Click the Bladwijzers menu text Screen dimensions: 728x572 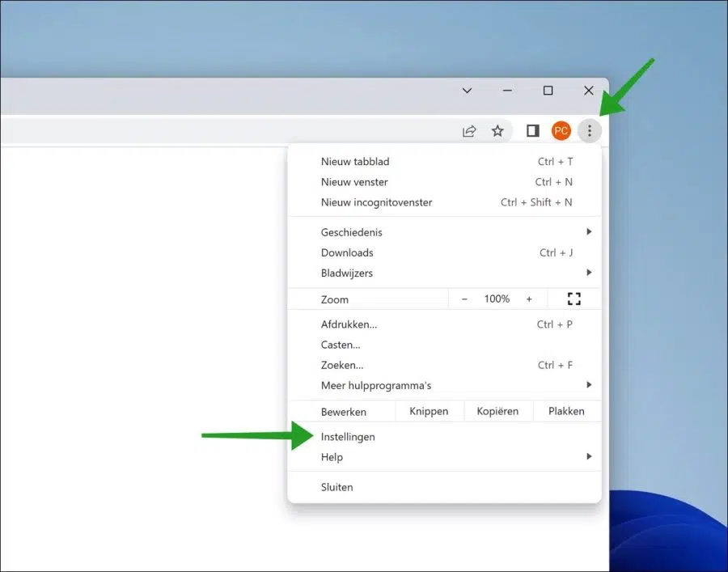pyautogui.click(x=347, y=273)
